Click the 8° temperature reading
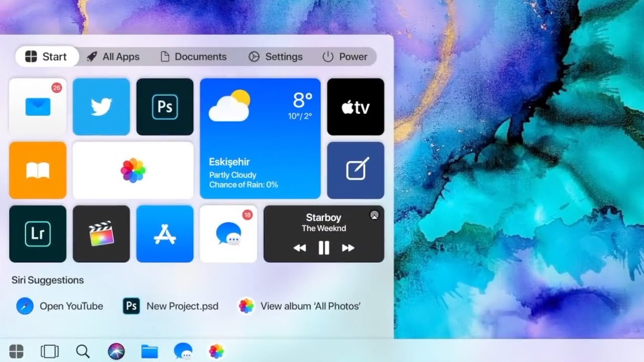 click(302, 100)
